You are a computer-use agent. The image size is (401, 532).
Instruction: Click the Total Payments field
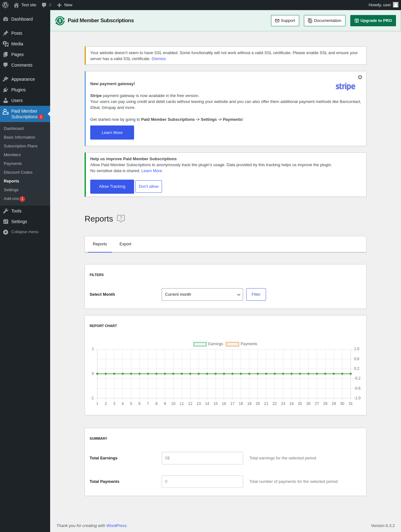(202, 482)
